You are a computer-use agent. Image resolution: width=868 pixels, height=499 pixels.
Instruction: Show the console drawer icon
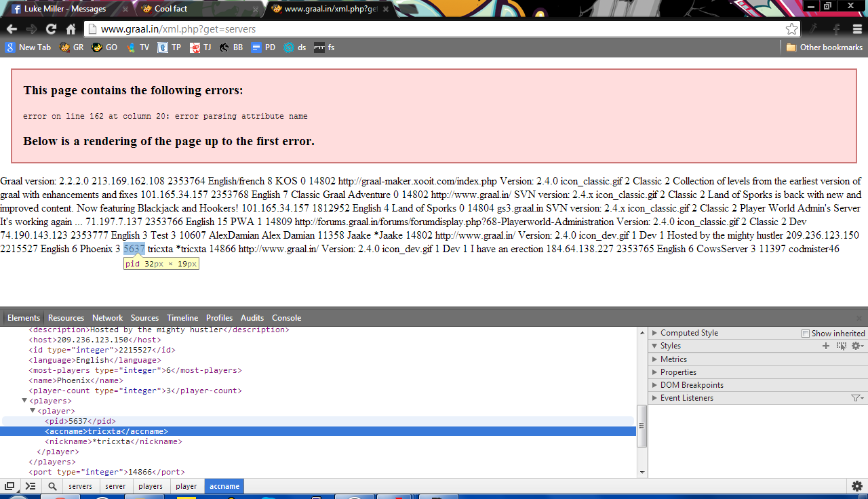[x=31, y=486]
